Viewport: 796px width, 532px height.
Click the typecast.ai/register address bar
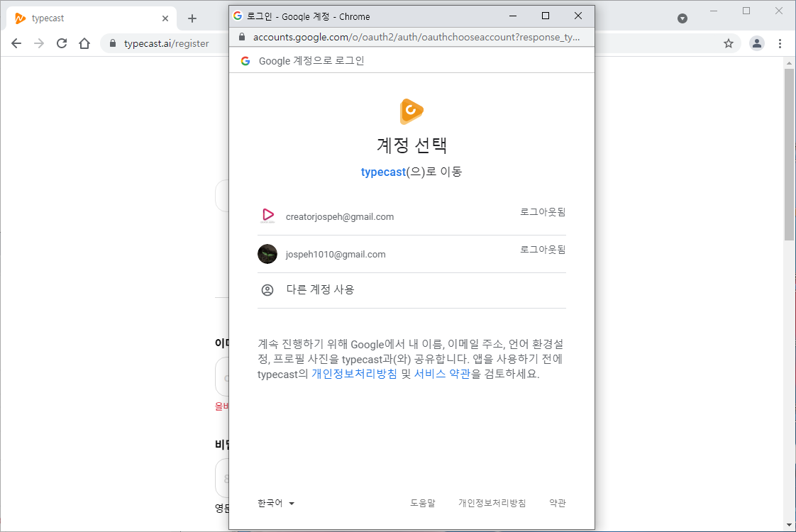pos(167,44)
